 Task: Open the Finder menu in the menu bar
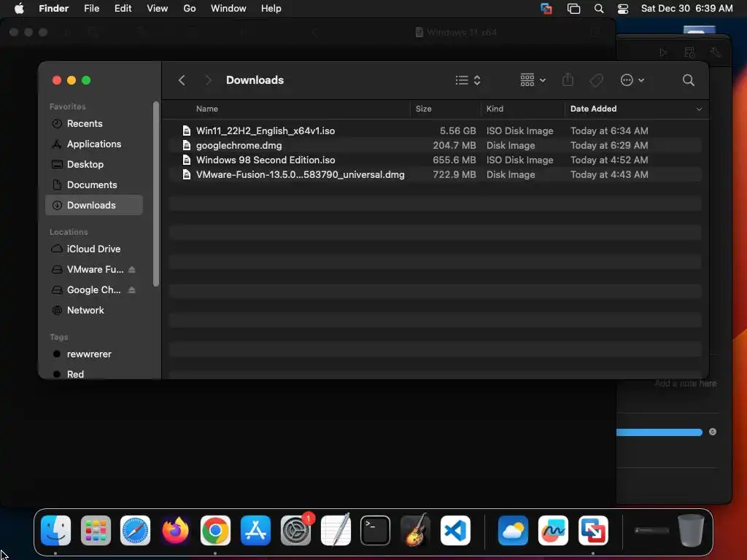53,9
